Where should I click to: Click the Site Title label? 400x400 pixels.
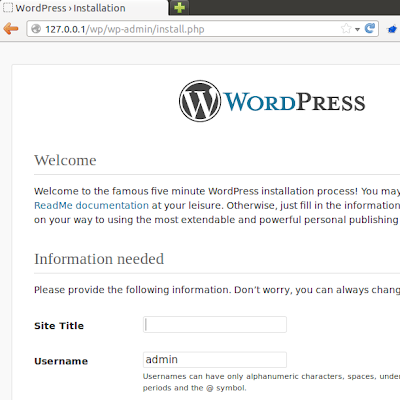coord(59,326)
